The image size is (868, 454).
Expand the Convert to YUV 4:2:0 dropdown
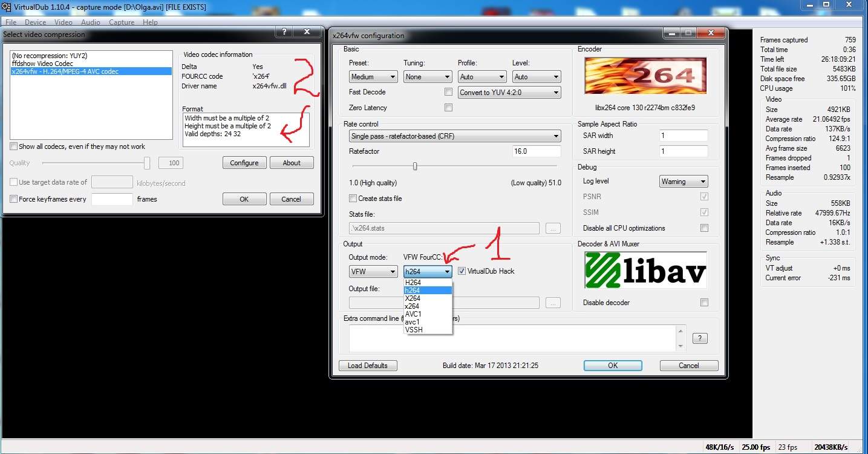click(509, 93)
